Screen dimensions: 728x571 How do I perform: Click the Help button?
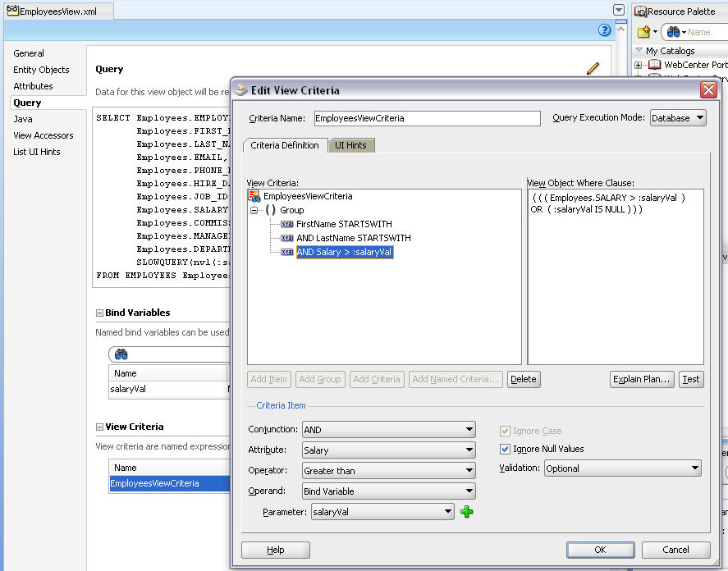275,550
